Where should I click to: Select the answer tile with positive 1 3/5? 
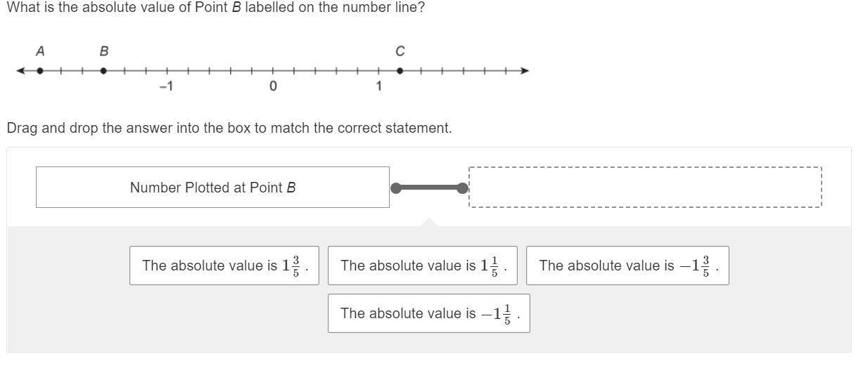224,266
